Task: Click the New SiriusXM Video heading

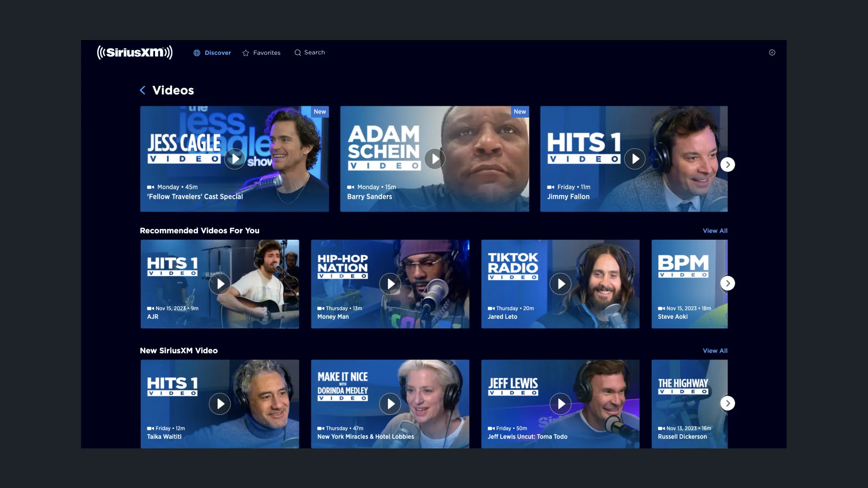Action: point(179,351)
